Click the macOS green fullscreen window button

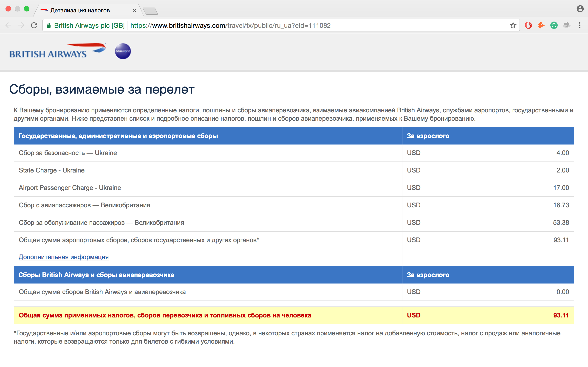click(x=27, y=9)
